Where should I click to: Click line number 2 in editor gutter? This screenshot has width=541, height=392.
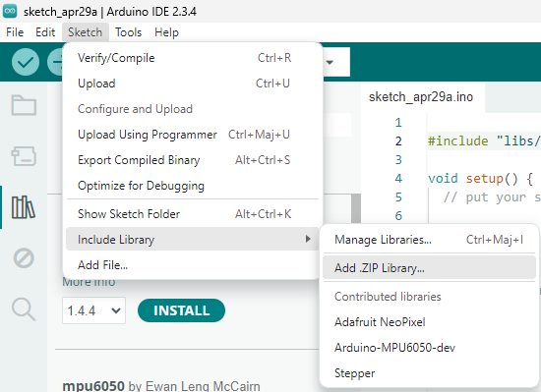[398, 140]
